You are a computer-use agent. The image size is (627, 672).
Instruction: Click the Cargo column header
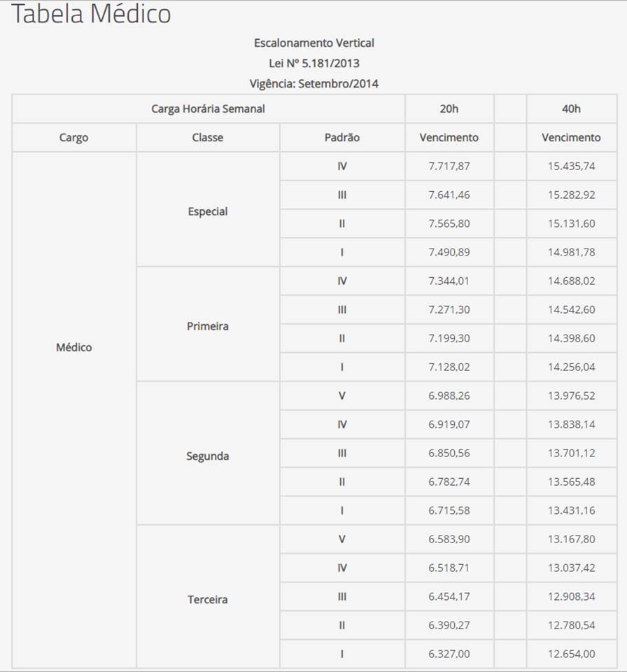(x=73, y=137)
